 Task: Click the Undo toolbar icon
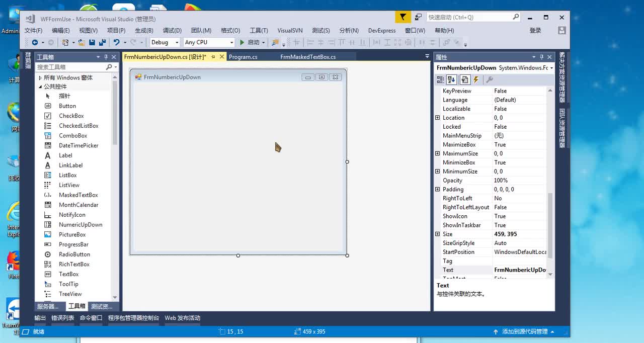[117, 43]
